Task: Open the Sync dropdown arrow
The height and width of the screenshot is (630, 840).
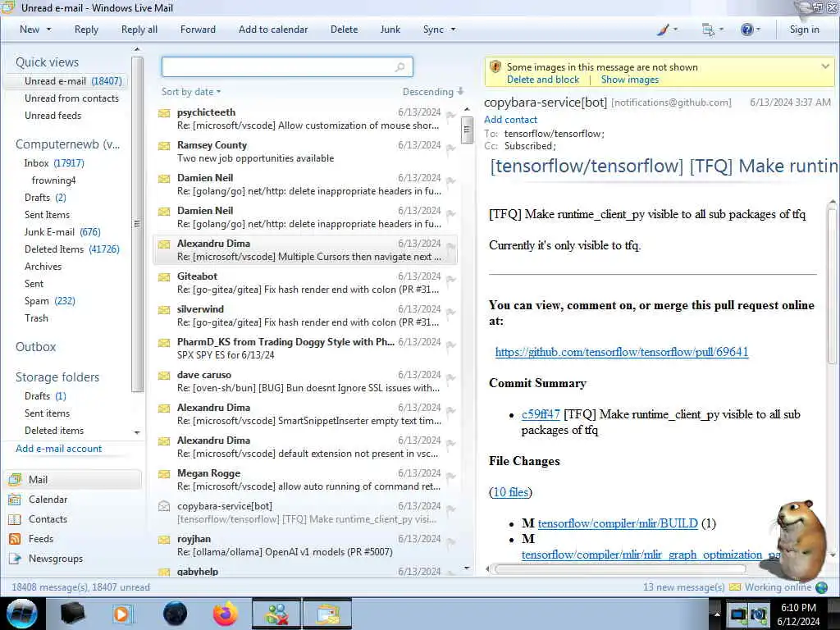Action: click(x=453, y=30)
